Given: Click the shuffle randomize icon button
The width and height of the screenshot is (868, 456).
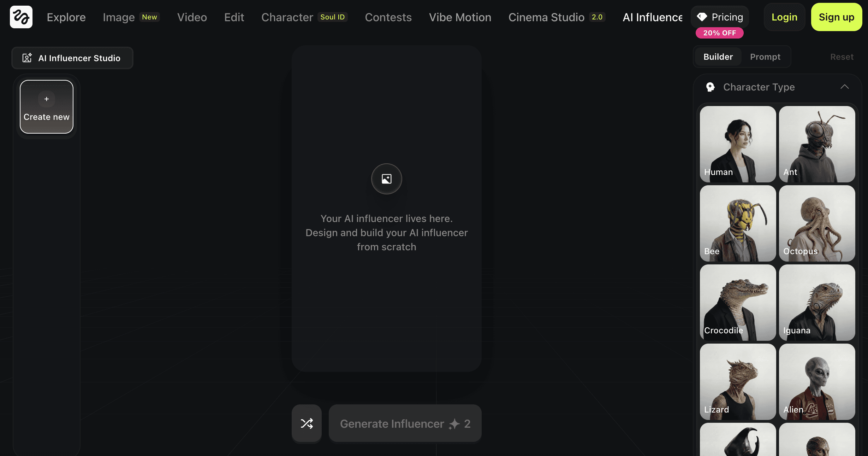Looking at the screenshot, I should point(307,423).
